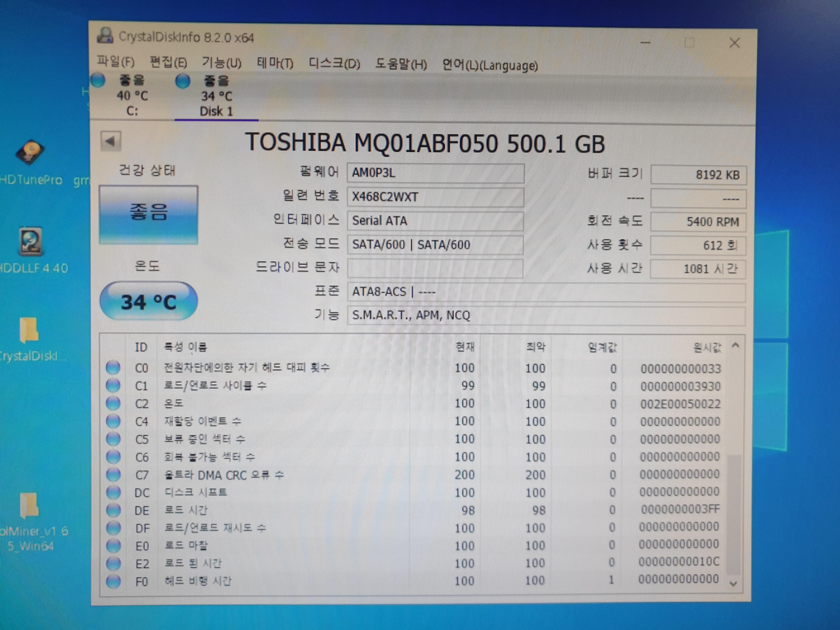Select the 디스크 시프트 row
The height and width of the screenshot is (630, 840).
point(413,492)
